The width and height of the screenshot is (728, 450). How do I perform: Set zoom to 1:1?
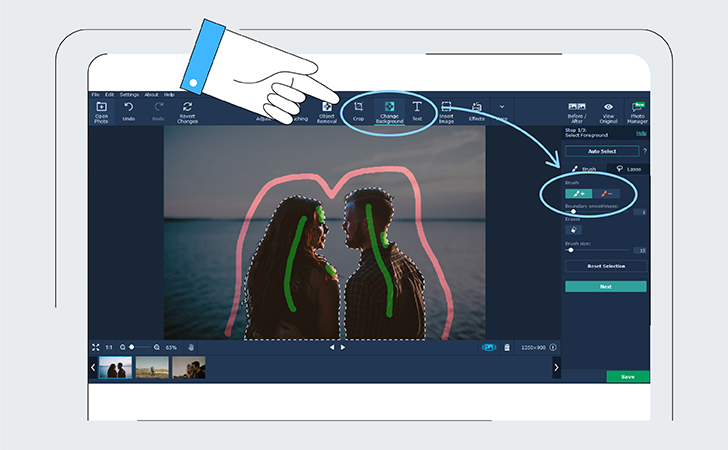(109, 347)
